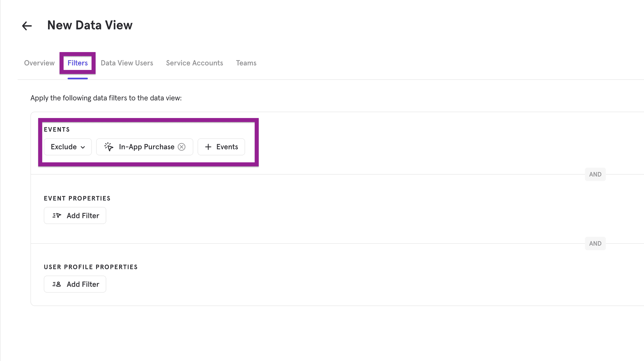
Task: Click the plus icon next to Events
Action: [x=208, y=147]
